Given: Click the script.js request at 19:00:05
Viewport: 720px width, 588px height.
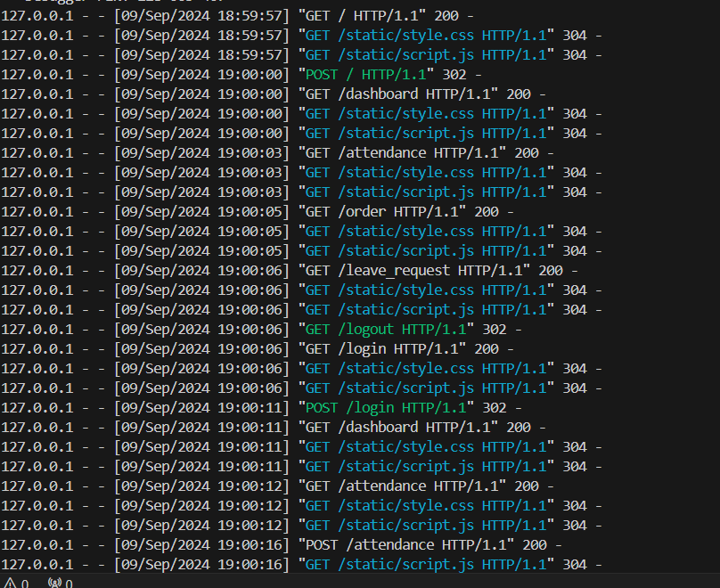Looking at the screenshot, I should tap(302, 251).
